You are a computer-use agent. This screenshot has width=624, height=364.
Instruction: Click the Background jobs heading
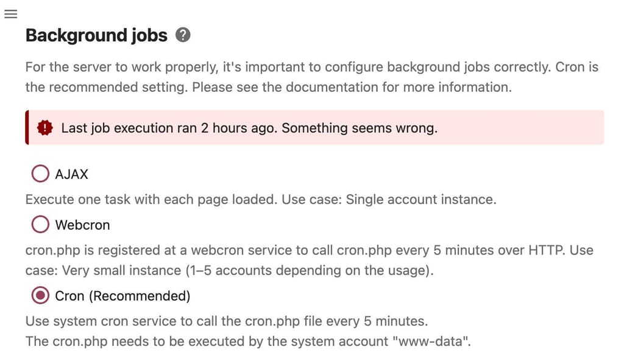pyautogui.click(x=96, y=35)
